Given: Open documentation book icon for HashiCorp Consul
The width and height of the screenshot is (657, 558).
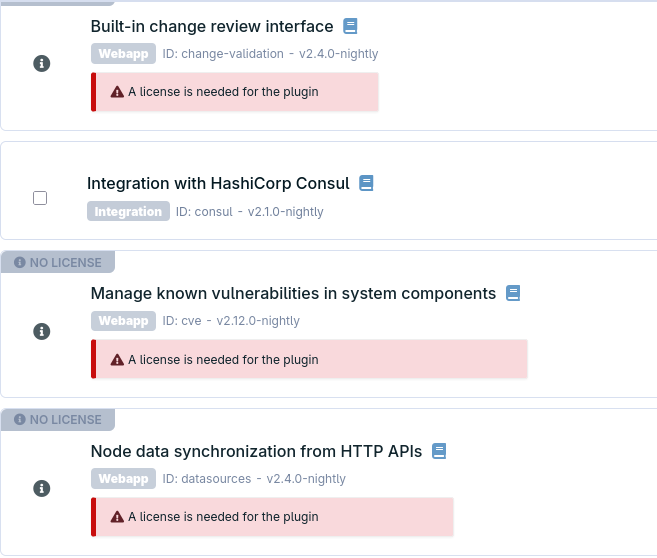Looking at the screenshot, I should 366,183.
